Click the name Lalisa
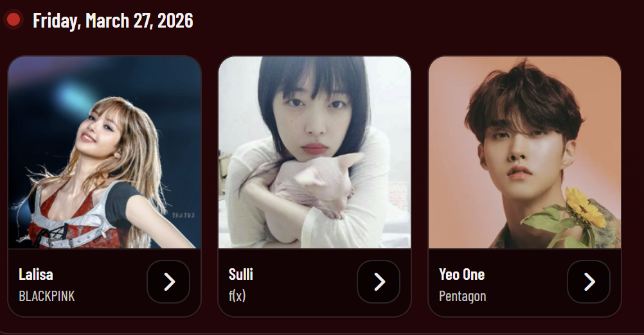 (x=36, y=274)
